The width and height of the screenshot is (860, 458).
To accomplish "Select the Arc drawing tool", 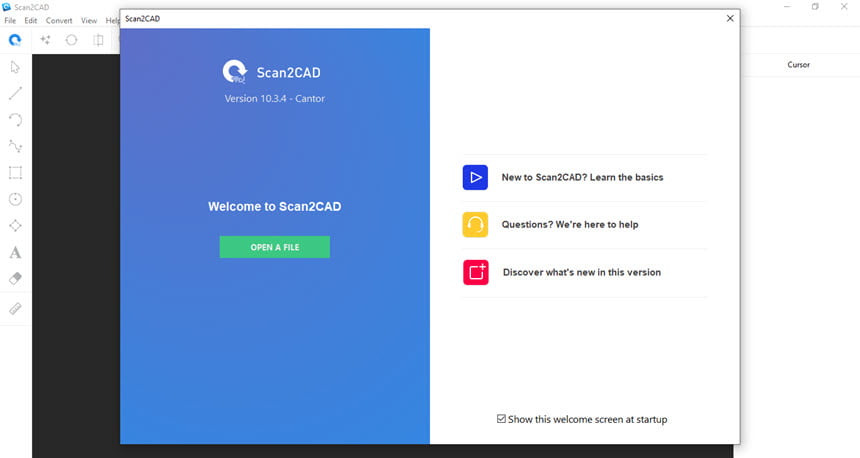I will coord(15,120).
